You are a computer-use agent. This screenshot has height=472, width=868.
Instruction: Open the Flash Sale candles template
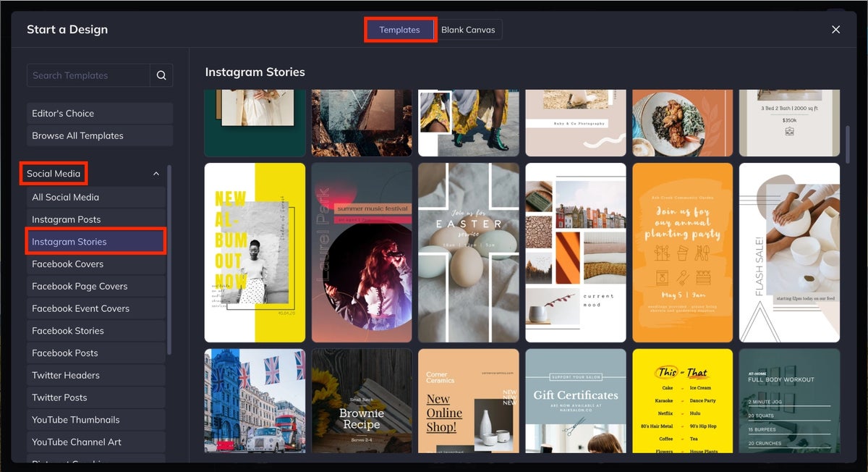click(x=789, y=251)
